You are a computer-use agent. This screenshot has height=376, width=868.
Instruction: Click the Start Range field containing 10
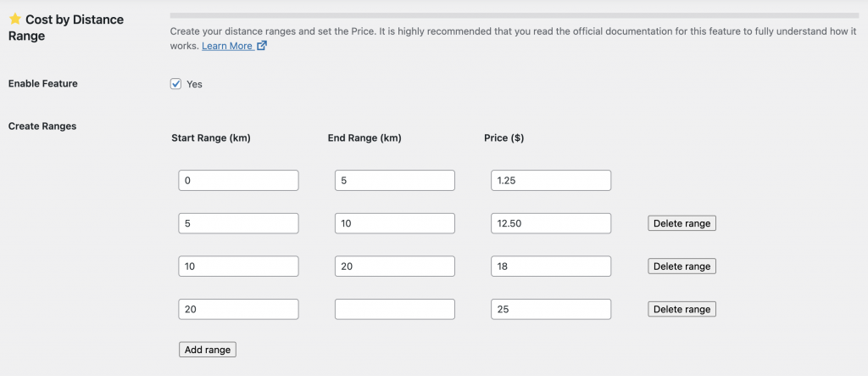[x=238, y=267]
